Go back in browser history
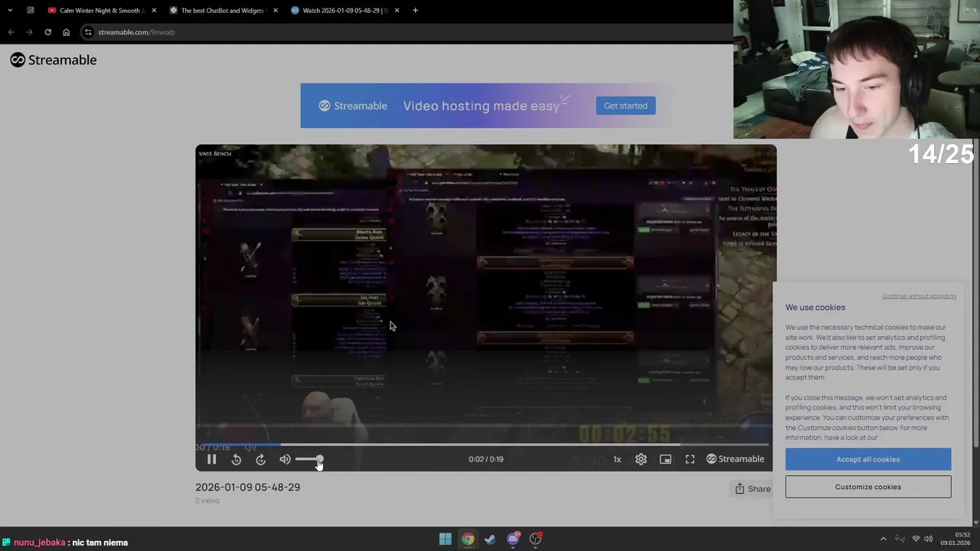Screen dimensions: 980x551 coord(11,32)
